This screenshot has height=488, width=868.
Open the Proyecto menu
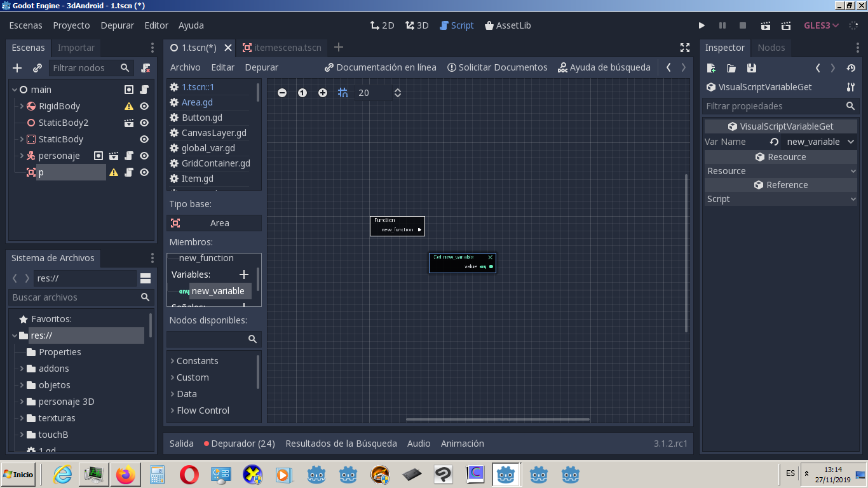71,25
